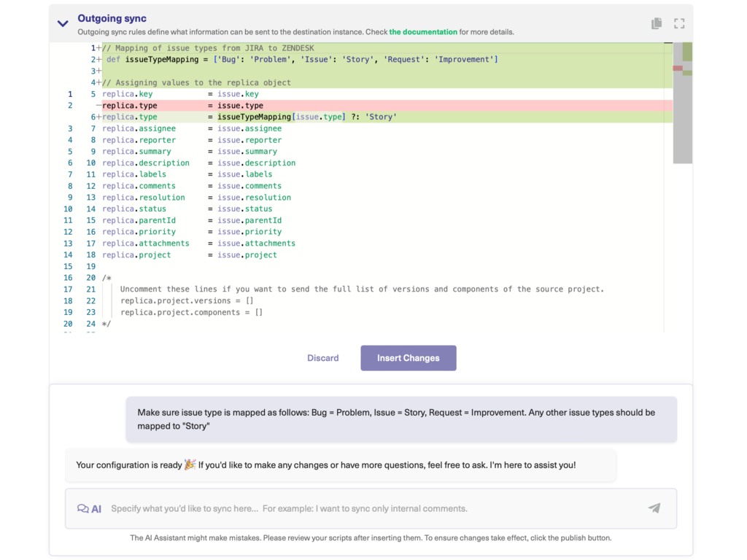Open the documentation link
The height and width of the screenshot is (560, 747).
423,32
